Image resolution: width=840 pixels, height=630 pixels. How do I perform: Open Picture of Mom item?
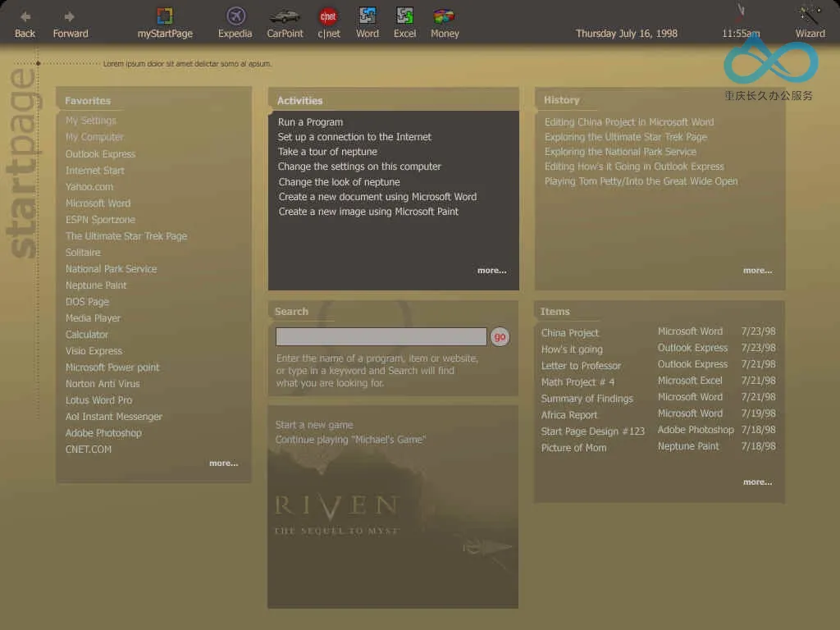tap(573, 448)
